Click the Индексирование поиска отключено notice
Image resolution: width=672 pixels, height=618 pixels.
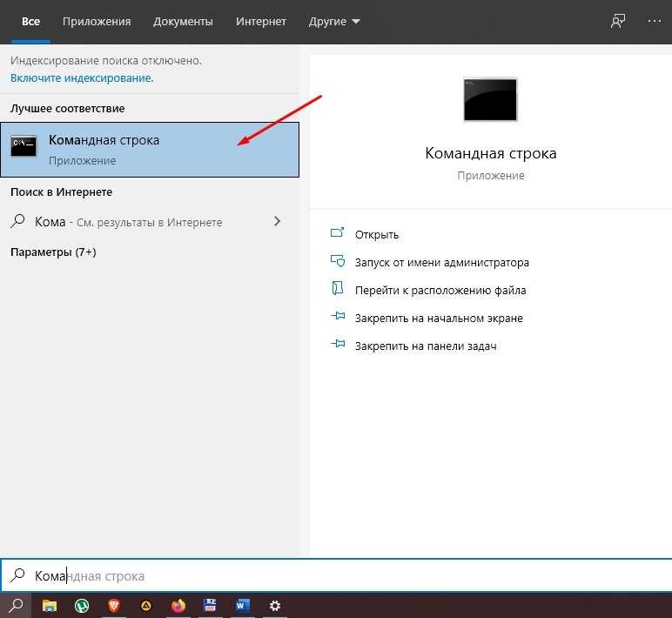pyautogui.click(x=106, y=61)
